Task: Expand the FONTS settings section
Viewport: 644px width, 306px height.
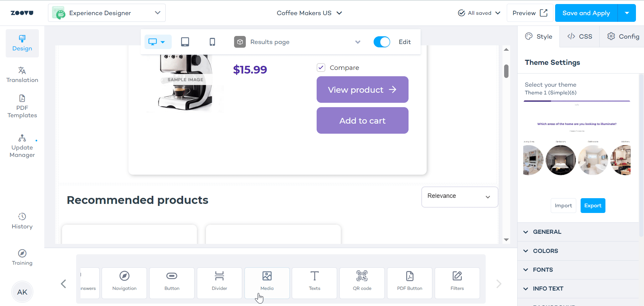Action: click(543, 270)
